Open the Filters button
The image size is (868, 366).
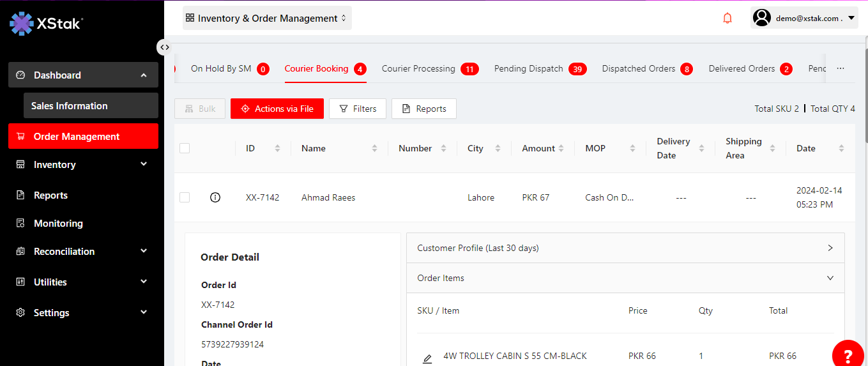pyautogui.click(x=358, y=109)
